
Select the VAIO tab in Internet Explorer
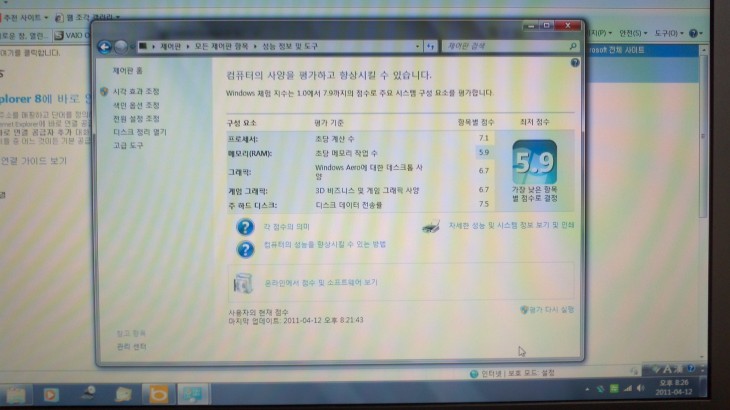tap(72, 35)
